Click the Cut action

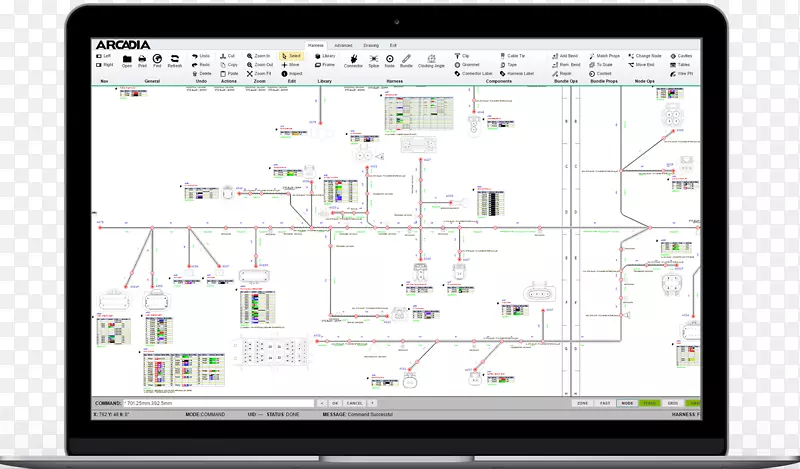coord(228,56)
